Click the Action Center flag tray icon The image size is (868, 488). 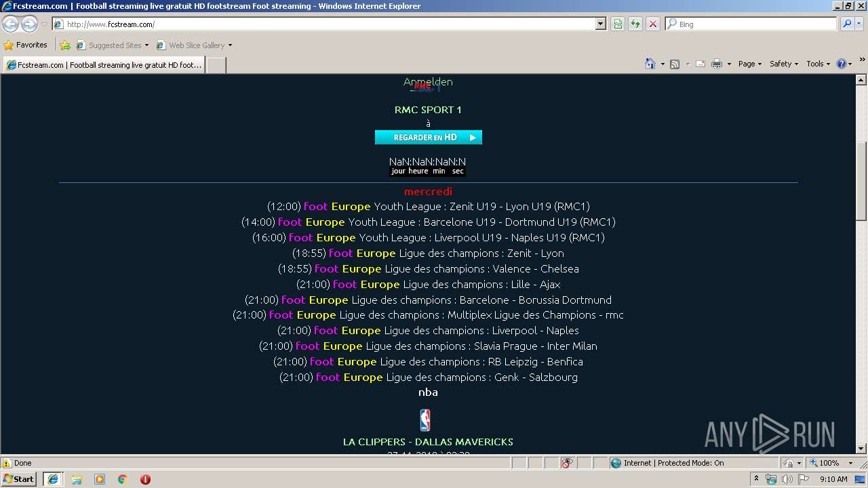[804, 479]
